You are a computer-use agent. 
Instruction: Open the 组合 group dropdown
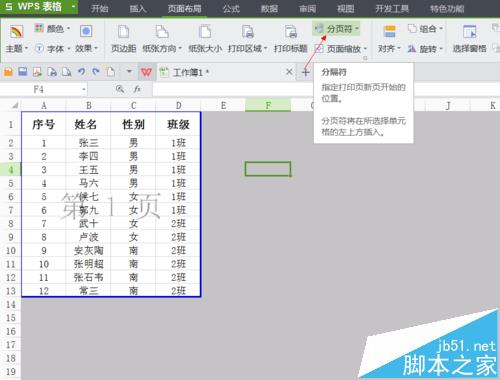[x=425, y=29]
